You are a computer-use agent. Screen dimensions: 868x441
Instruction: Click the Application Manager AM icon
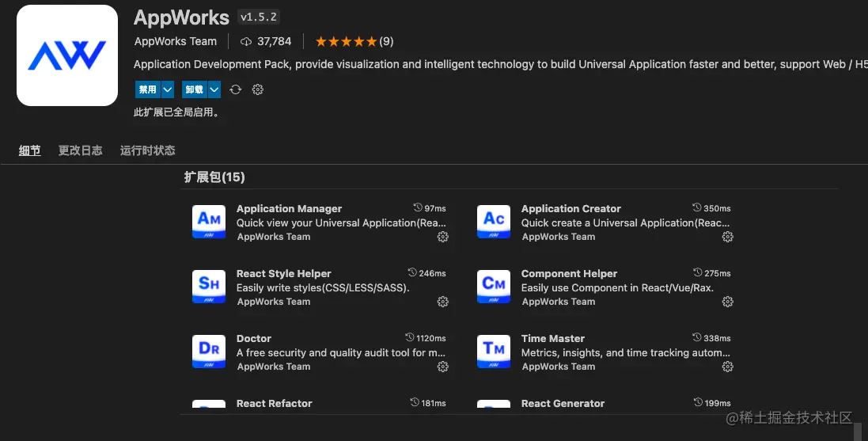(209, 222)
